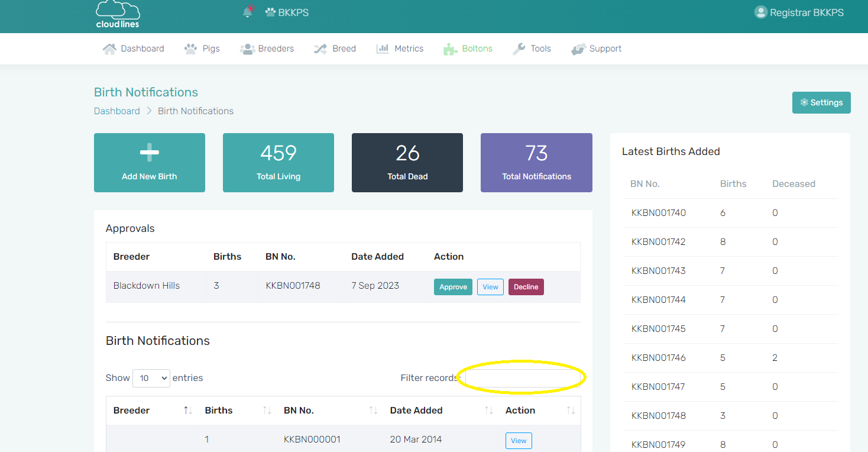Open the notifications bell icon
The width and height of the screenshot is (868, 452).
pos(248,12)
